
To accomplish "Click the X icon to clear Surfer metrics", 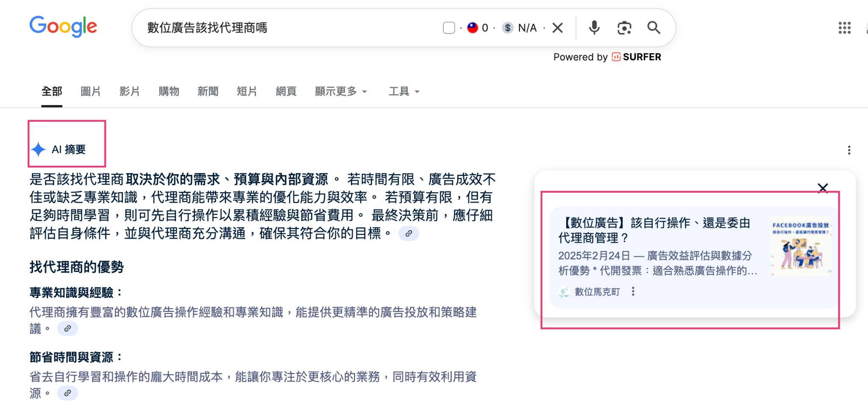I will point(558,28).
